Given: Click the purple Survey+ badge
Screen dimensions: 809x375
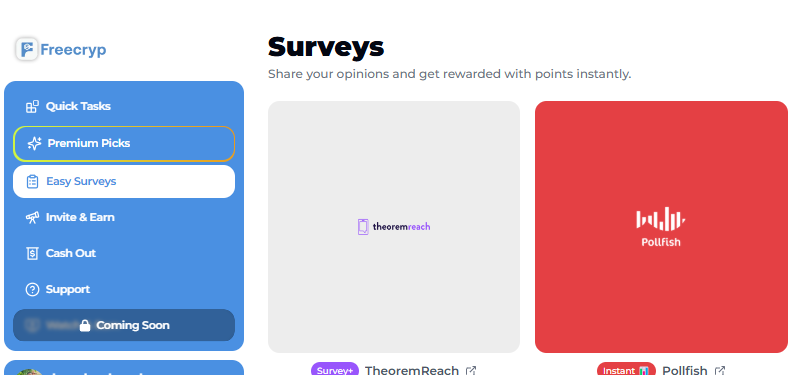Looking at the screenshot, I should tap(335, 370).
